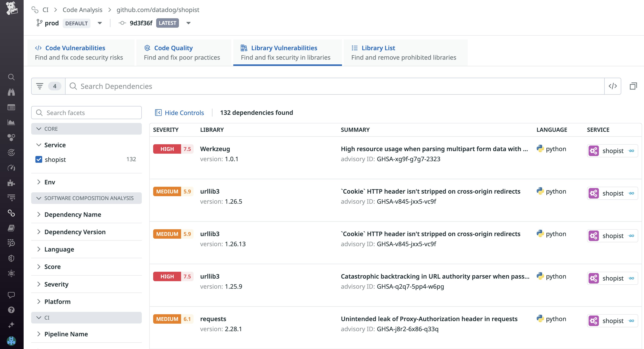Toggle the code view </> button on search bar

click(612, 86)
